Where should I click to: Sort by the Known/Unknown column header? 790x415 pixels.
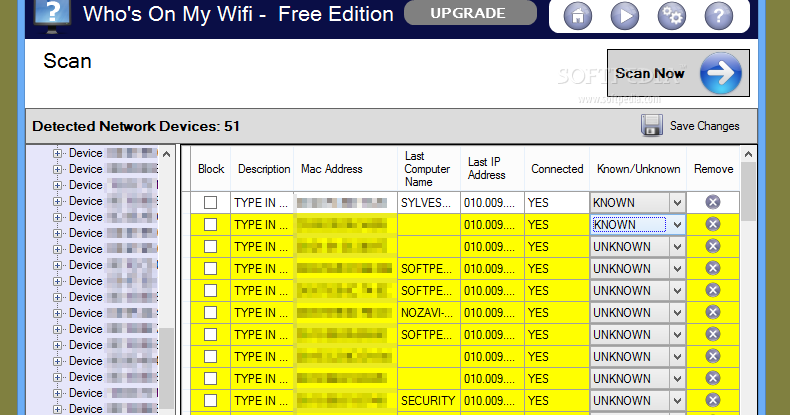click(x=638, y=169)
